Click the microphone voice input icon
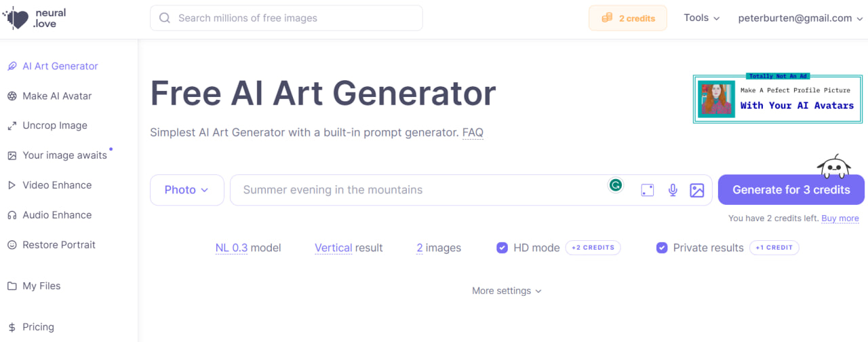The width and height of the screenshot is (868, 342). 673,191
